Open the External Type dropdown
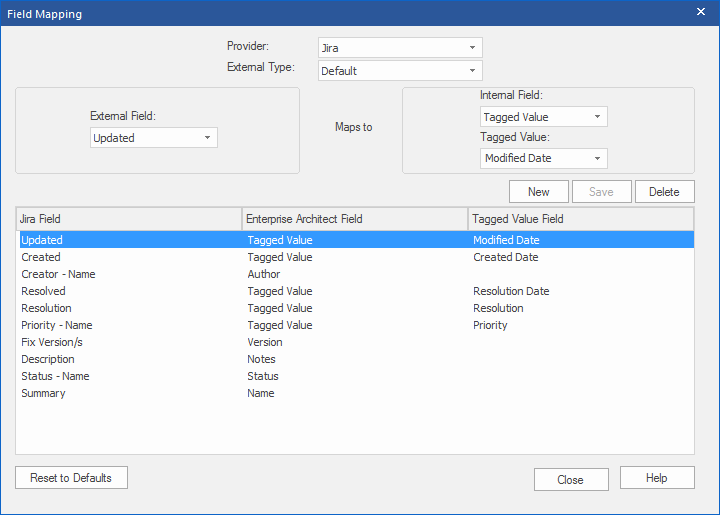 pos(400,71)
